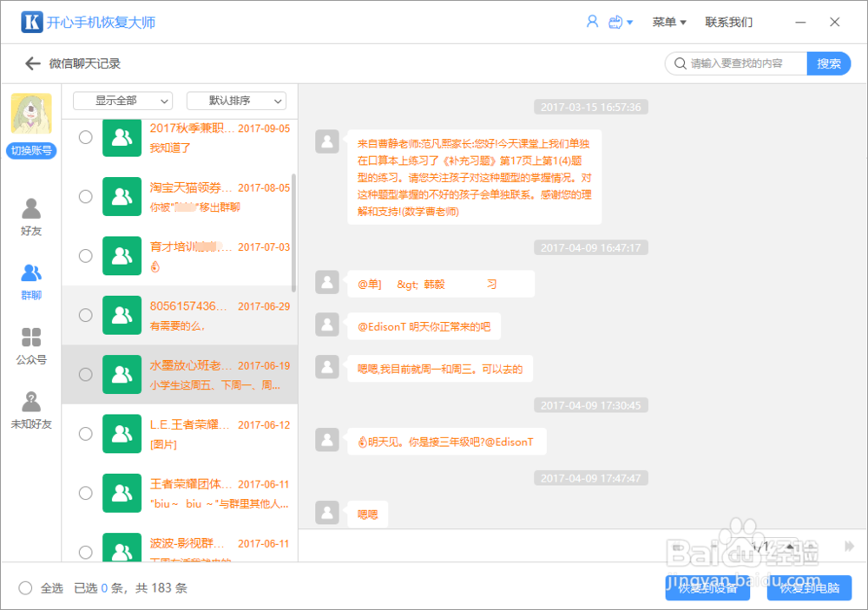868x610 pixels.
Task: Select message @EdisonT 明天你正常来的吧
Action: tap(424, 326)
